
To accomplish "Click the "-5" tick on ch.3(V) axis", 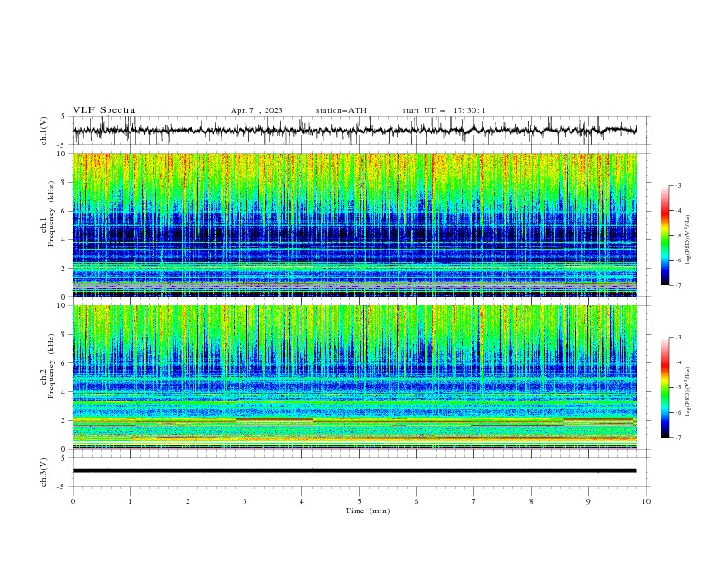I will [63, 487].
